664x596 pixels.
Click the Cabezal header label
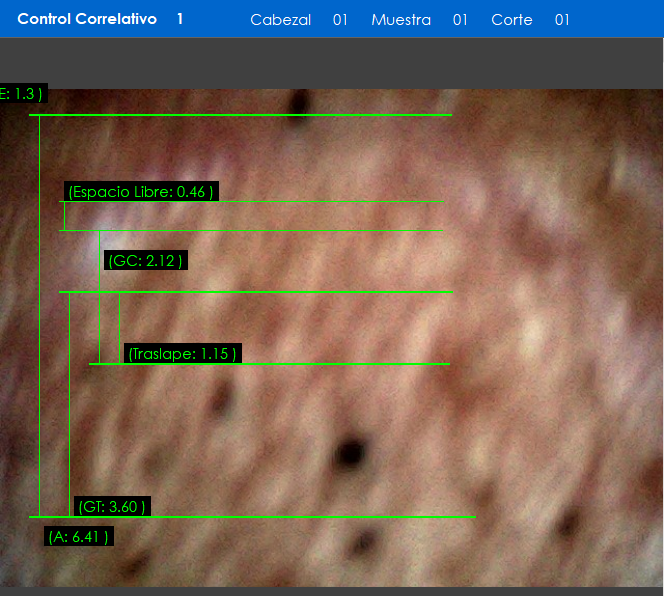[x=280, y=20]
